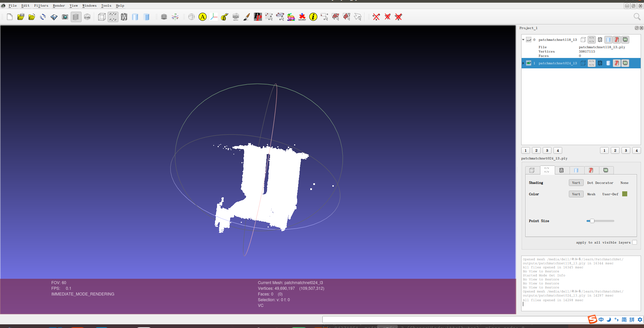Toggle the Show Layer Dialog toolbar icon
Viewport: 644px width, 328px height.
click(76, 17)
